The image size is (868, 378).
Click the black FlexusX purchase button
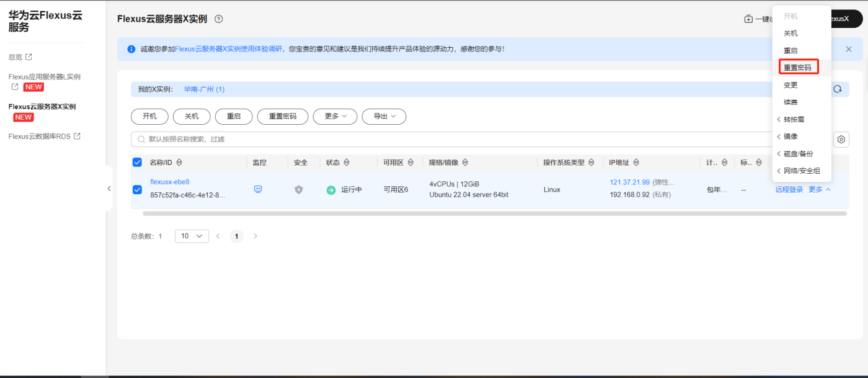pyautogui.click(x=846, y=19)
